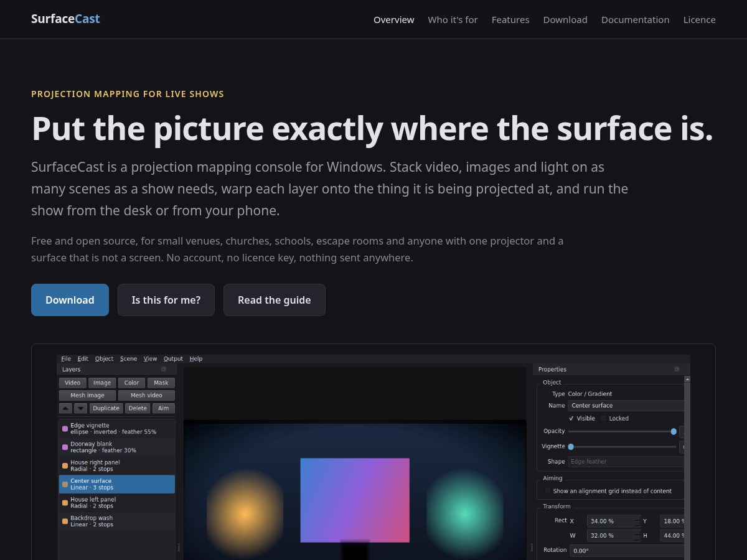Image resolution: width=747 pixels, height=560 pixels.
Task: Click the Duplicate layer button
Action: pyautogui.click(x=106, y=409)
